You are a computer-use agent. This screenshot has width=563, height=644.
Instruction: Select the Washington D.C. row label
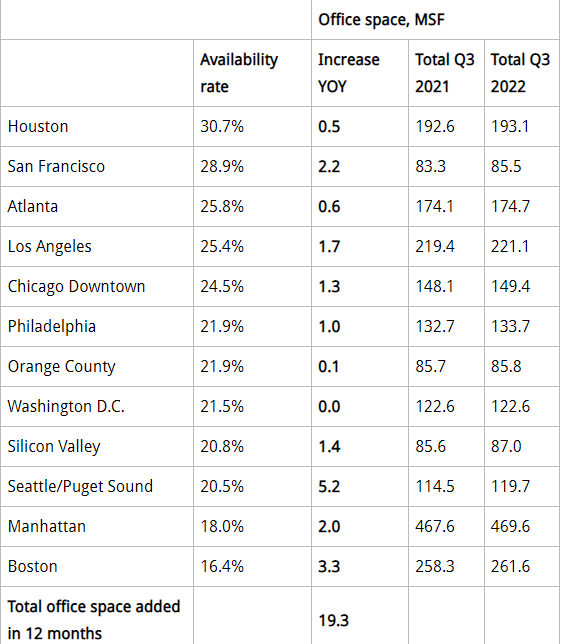(66, 406)
